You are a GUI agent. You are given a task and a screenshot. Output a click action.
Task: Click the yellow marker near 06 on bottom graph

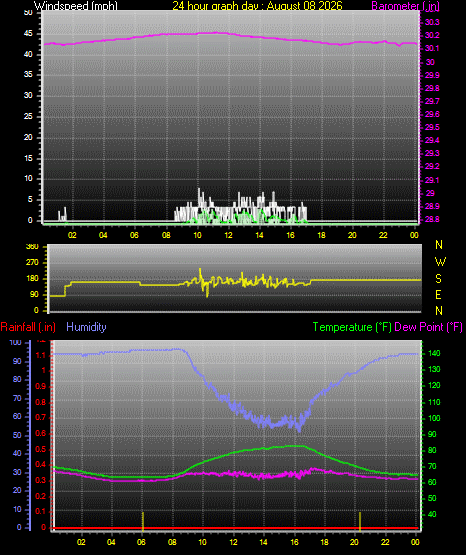(x=143, y=521)
